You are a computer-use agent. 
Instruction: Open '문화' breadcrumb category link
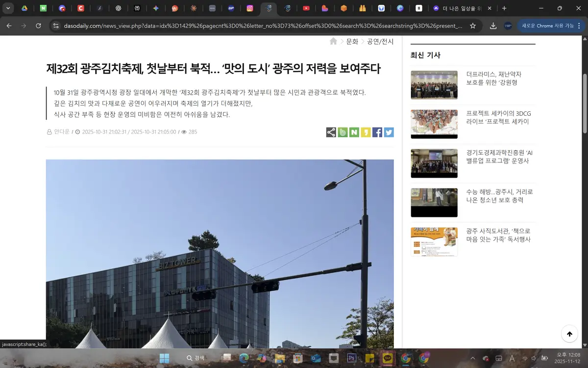coord(352,42)
